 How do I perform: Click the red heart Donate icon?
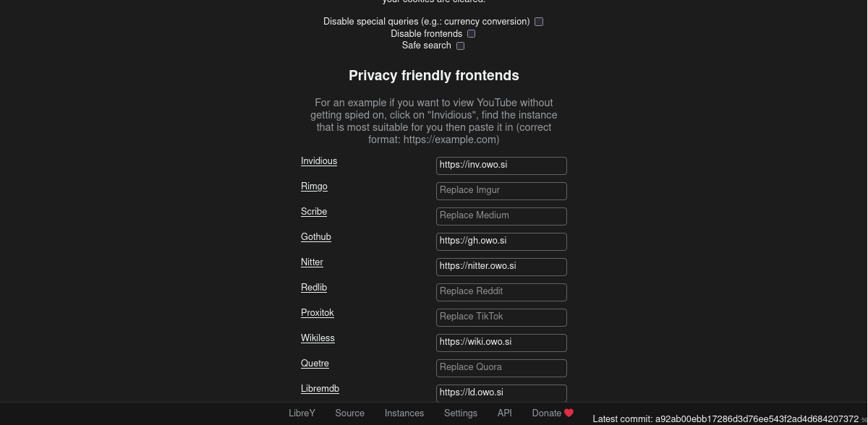569,413
